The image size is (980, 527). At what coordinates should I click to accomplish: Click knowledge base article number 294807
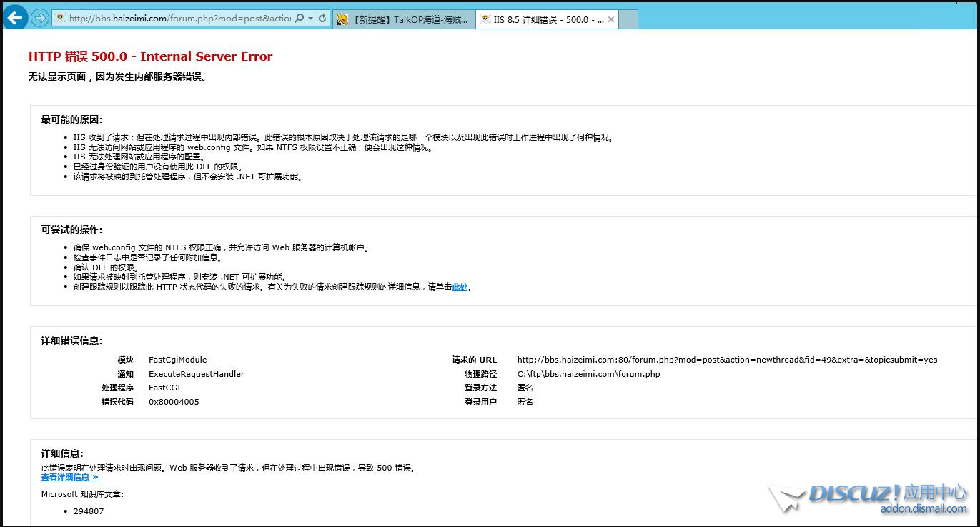89,511
